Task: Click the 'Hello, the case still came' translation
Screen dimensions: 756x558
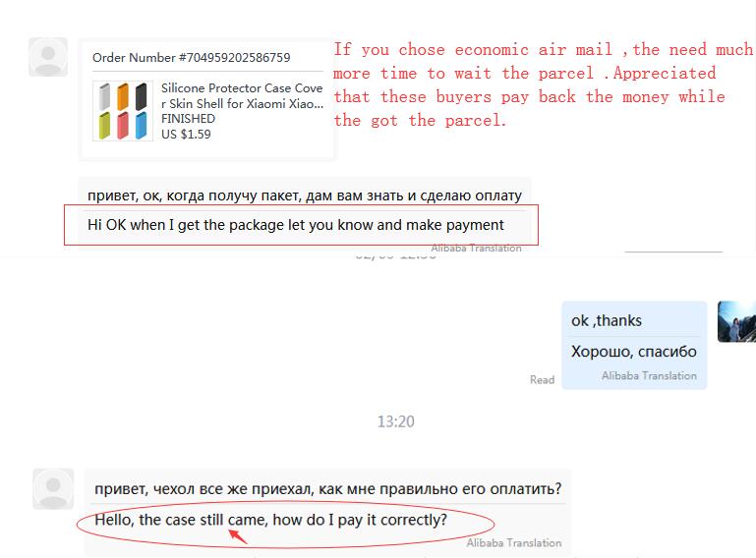Action: 271,520
